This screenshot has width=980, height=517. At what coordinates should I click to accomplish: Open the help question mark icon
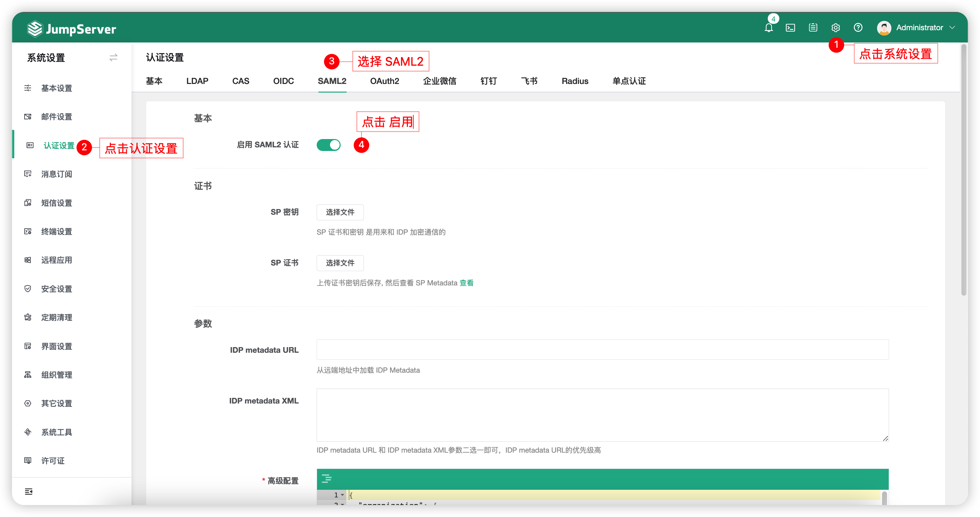[858, 28]
